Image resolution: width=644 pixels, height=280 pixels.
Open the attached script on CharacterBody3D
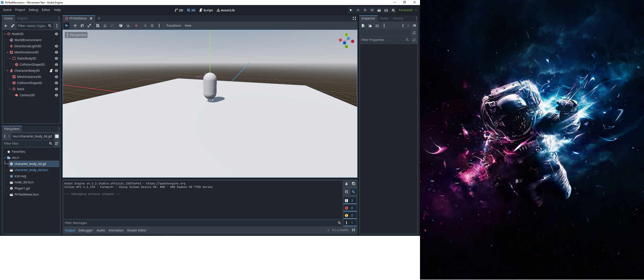[x=51, y=71]
